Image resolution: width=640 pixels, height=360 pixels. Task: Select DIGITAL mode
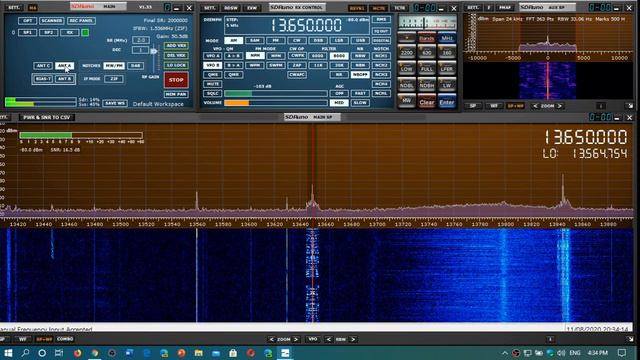[381, 40]
